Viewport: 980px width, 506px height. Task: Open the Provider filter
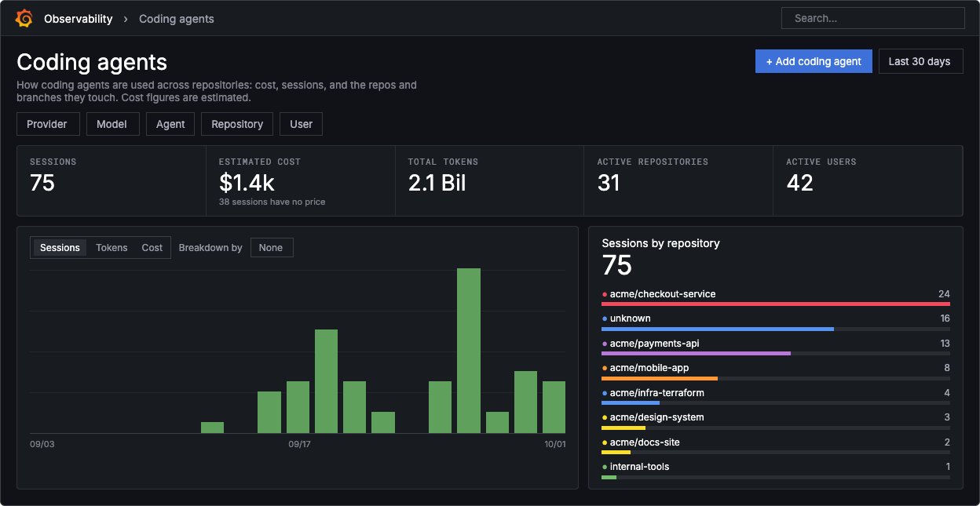[x=47, y=124]
